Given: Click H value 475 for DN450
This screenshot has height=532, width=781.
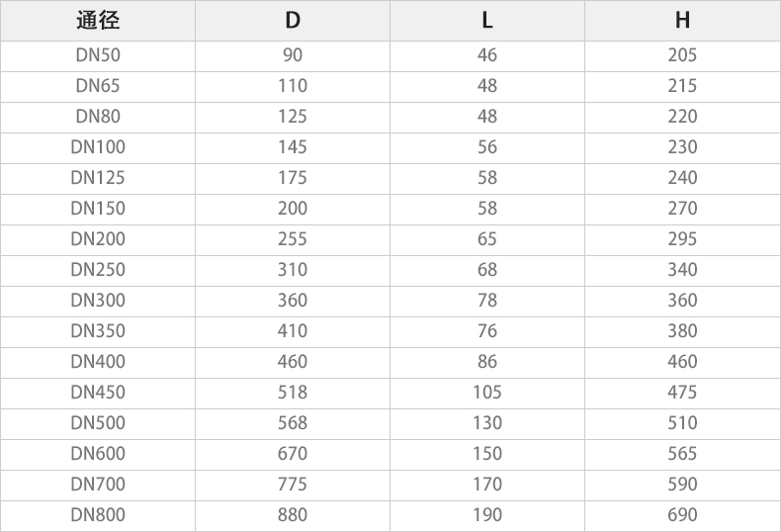Looking at the screenshot, I should tap(682, 393).
